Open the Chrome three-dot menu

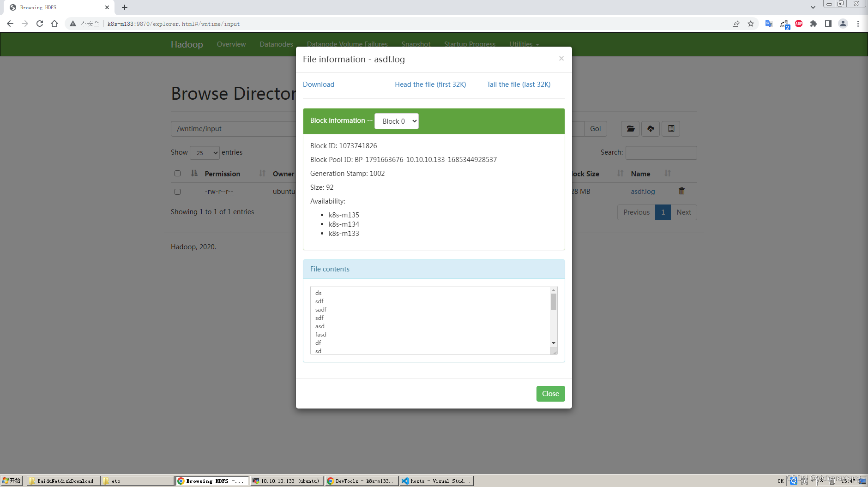pyautogui.click(x=858, y=24)
